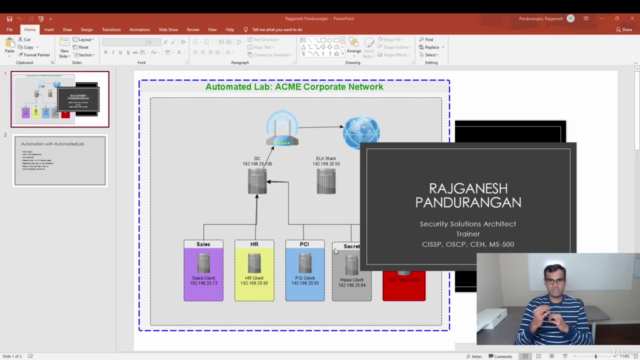Switch to the Insert ribbon tab

point(49,30)
